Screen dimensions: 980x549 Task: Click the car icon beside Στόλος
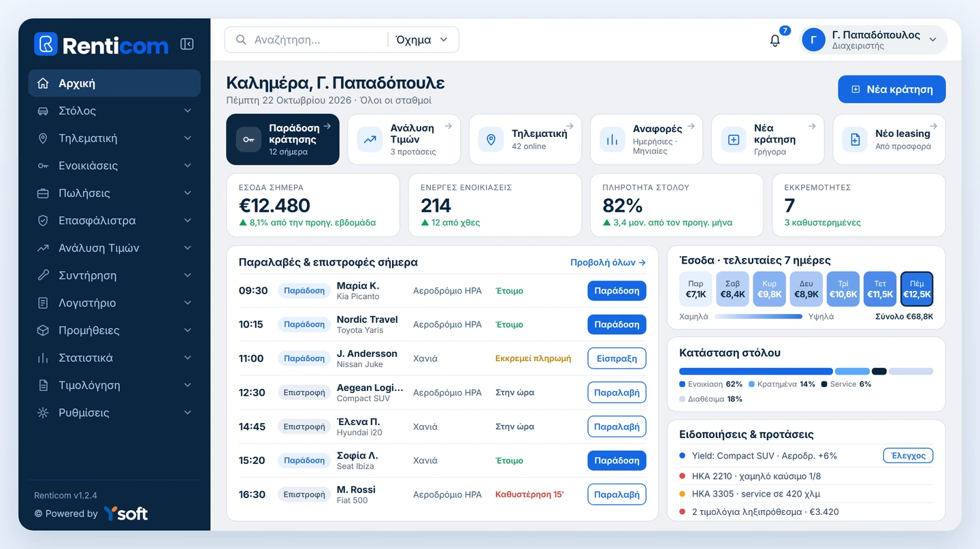click(x=43, y=111)
